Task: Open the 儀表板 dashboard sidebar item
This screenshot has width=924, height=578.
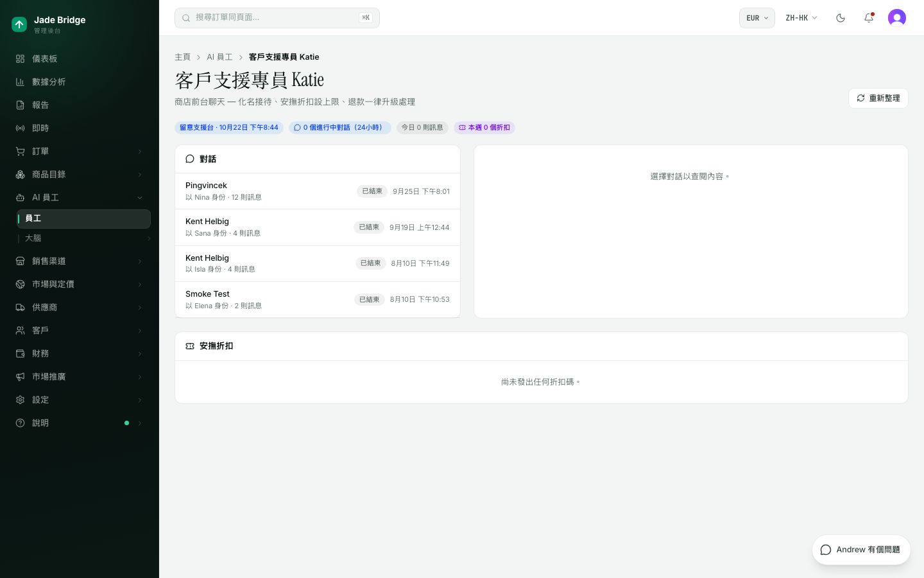Action: 80,58
